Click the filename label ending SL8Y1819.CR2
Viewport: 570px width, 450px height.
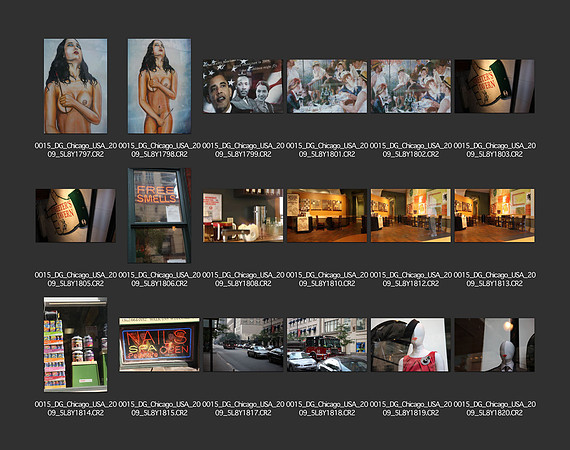pyautogui.click(x=411, y=409)
